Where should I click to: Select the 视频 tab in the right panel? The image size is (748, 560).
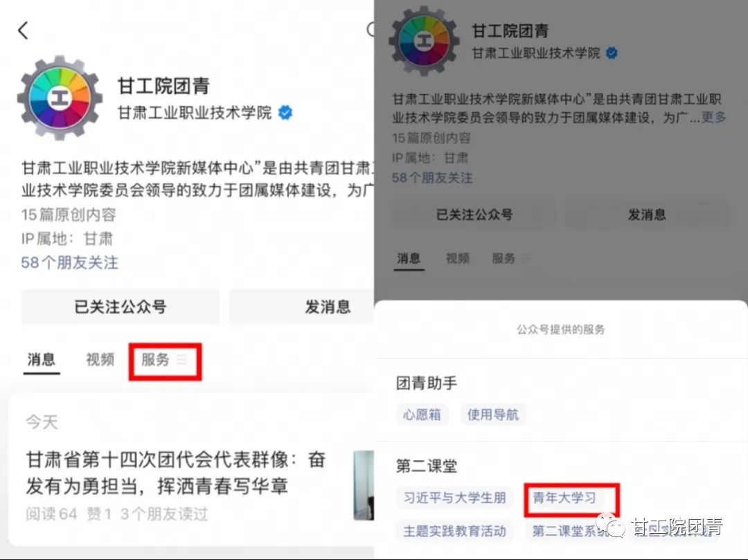click(458, 258)
